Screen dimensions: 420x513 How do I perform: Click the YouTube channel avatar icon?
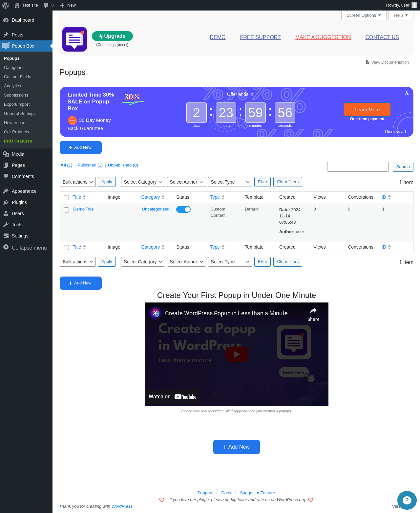pos(155,313)
